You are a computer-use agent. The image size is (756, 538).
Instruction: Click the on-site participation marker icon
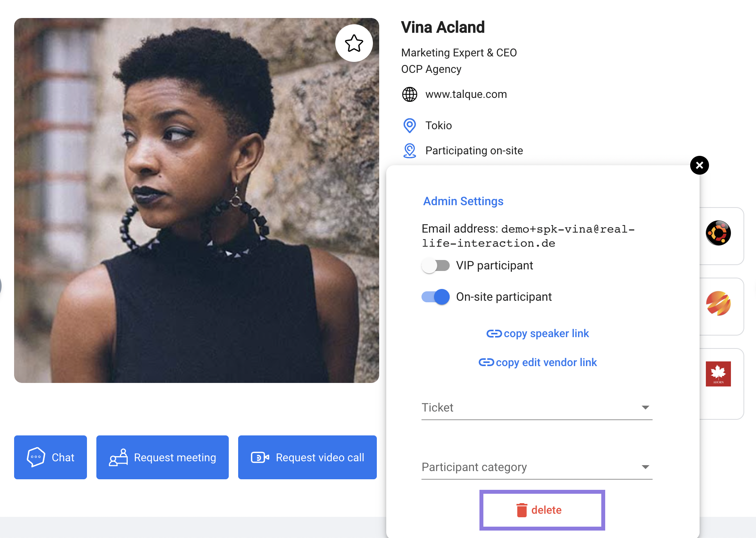[x=410, y=151]
